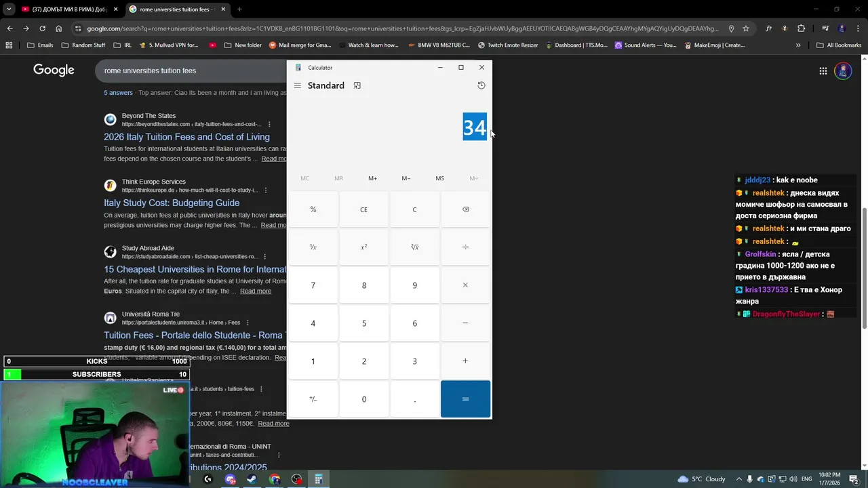Select the rome universities tuition fees tab
868x488 pixels.
[176, 9]
